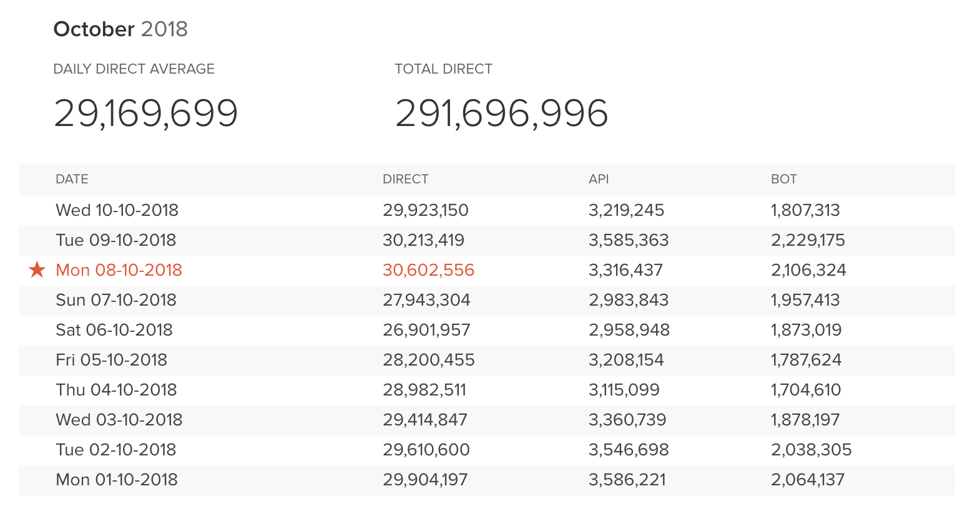Click the highlighted direct value 30,602,556
Screen dimensions: 980x524
[x=428, y=270]
